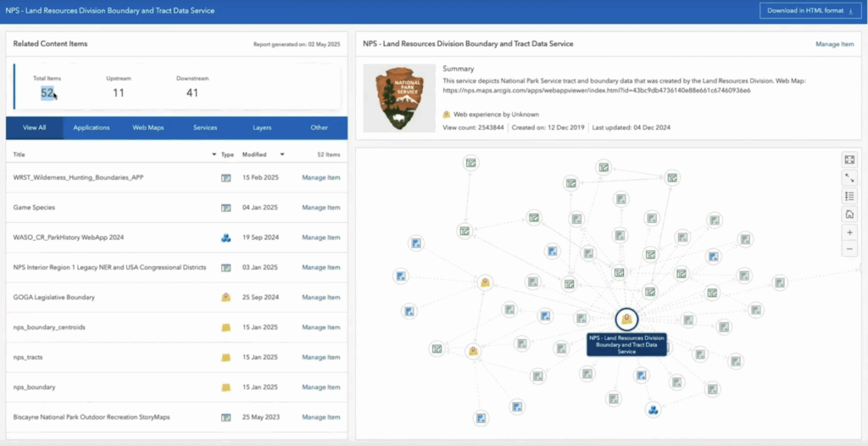Click the type icon for WRST_Wilderness_Hunting_Boundaries_APP row
The width and height of the screenshot is (868, 446).
225,178
